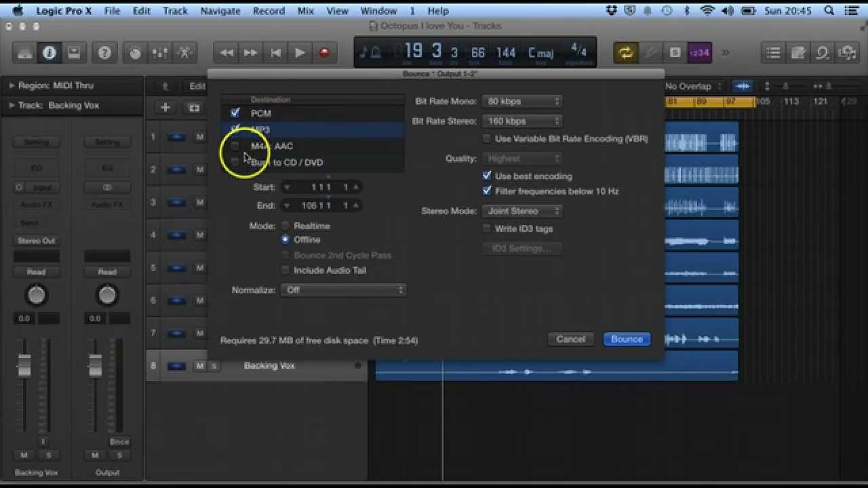Screen dimensions: 868x488
Task: Enable Use Variable Bit Rate Encoding
Action: (x=486, y=138)
